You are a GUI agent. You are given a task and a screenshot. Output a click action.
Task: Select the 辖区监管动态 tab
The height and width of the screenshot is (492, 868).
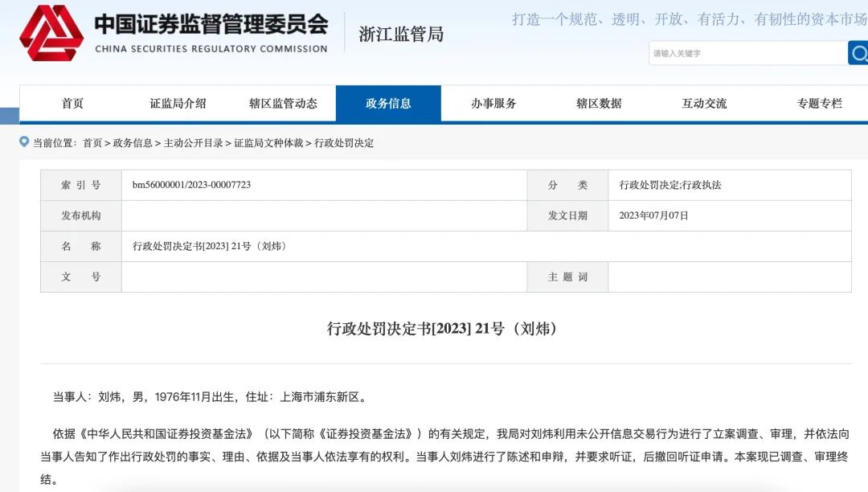point(284,103)
